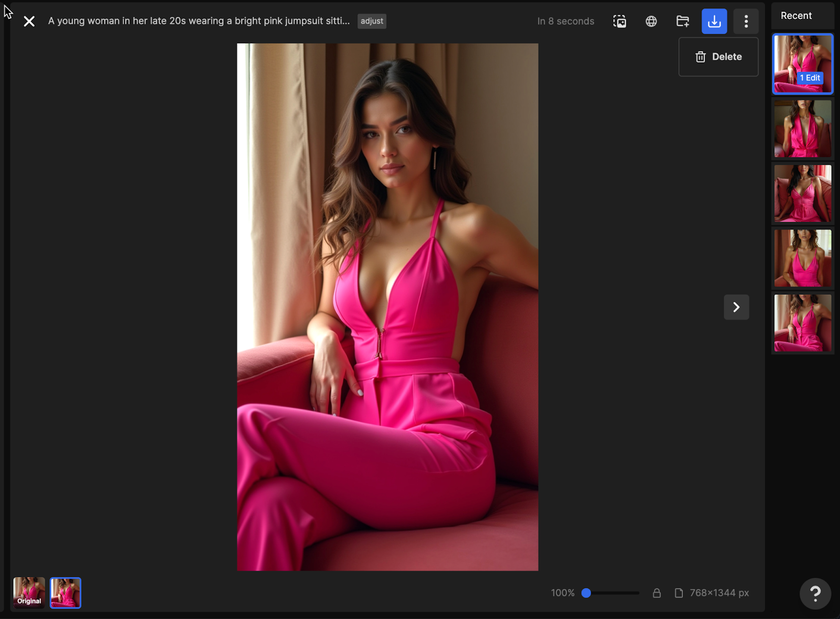The image size is (840, 619).
Task: Download the image with the blue button
Action: click(x=714, y=21)
